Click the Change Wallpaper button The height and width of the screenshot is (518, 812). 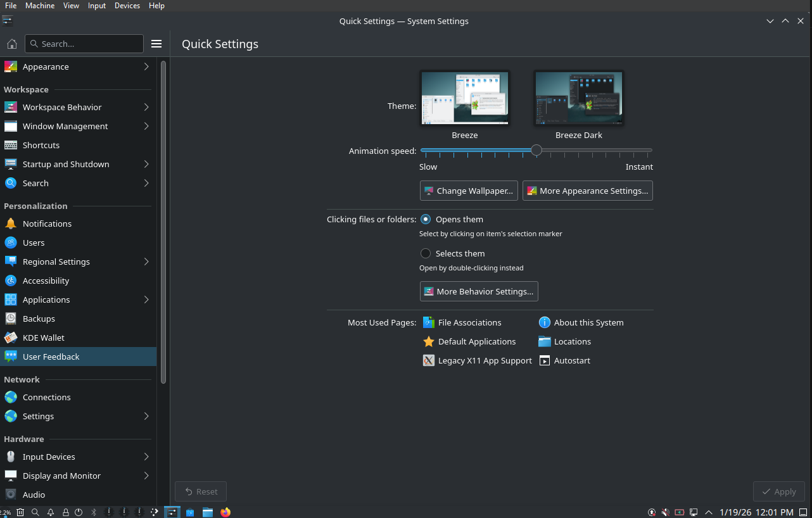tap(469, 191)
